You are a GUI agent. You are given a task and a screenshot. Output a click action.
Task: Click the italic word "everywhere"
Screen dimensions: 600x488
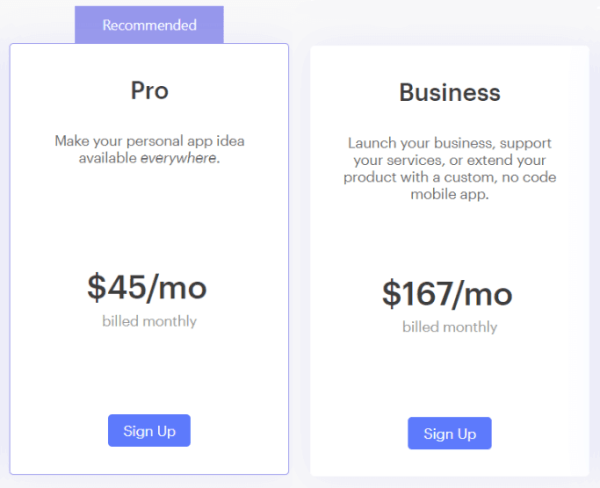coord(179,158)
